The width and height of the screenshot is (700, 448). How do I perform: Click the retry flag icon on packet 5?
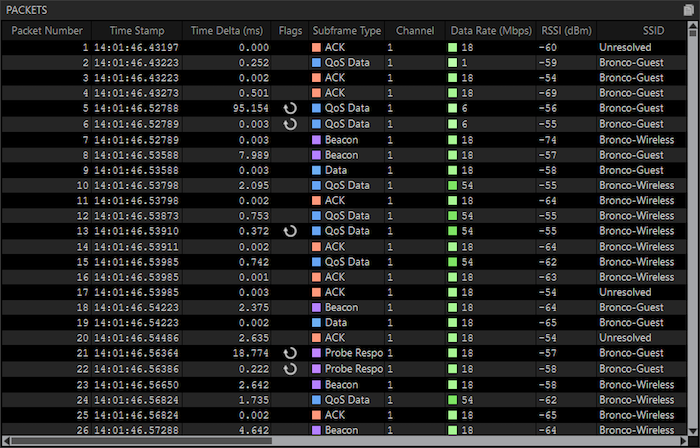click(x=290, y=108)
